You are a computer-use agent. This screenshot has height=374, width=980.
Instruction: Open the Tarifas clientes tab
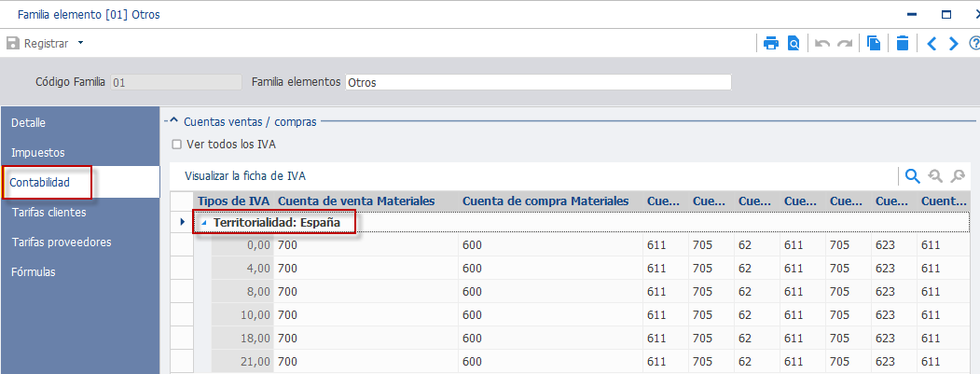click(48, 212)
